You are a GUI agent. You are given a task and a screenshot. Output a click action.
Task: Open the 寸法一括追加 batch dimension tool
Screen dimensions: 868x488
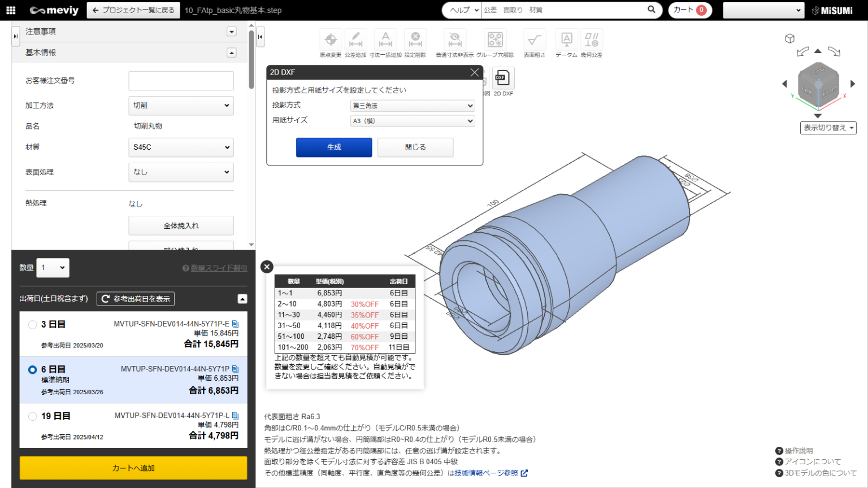coord(385,40)
